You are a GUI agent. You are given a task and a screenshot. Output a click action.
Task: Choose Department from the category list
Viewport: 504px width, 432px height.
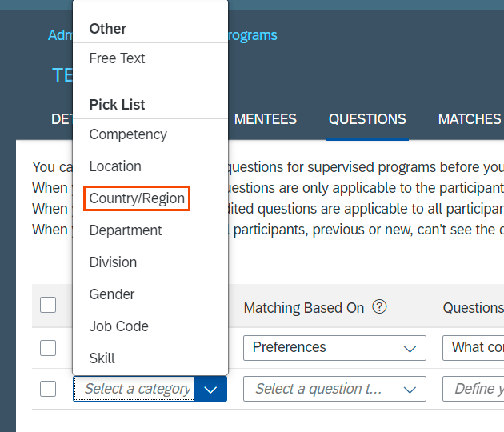point(126,230)
